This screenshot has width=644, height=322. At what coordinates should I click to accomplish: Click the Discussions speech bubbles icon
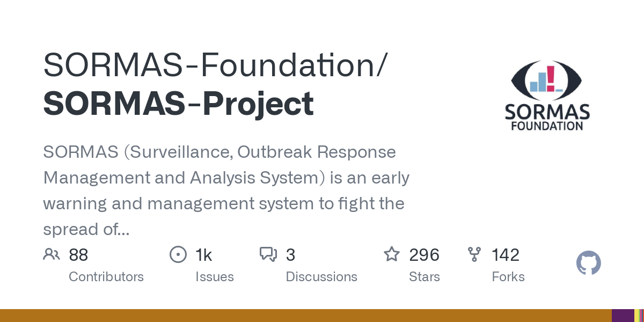268,254
